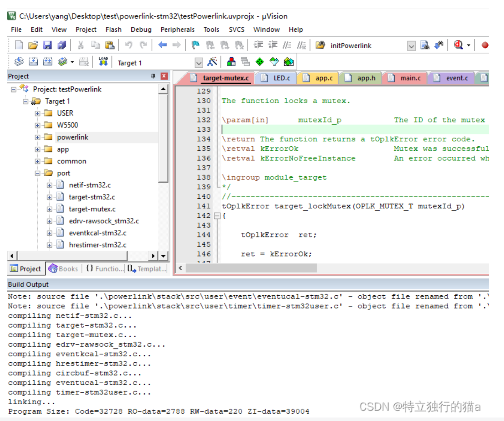Start the debug session icon

[459, 45]
